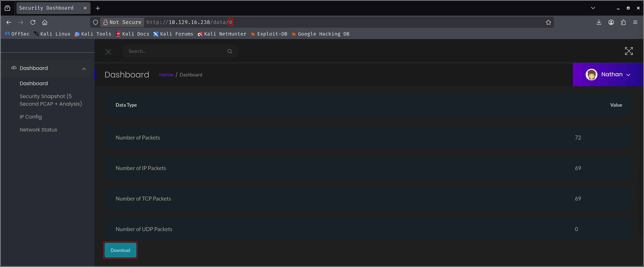
Task: Focus the Search input field
Action: coord(175,51)
